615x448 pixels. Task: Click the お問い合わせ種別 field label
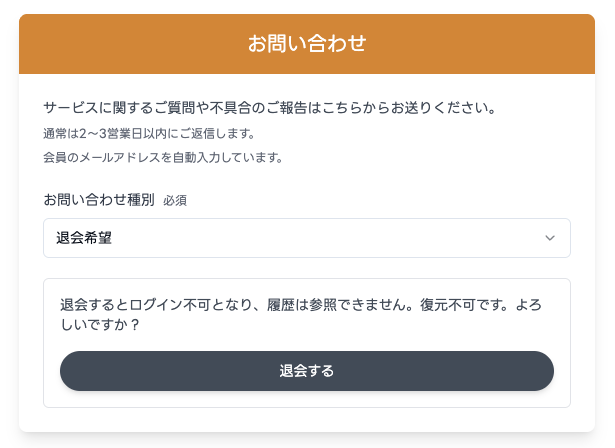pyautogui.click(x=99, y=199)
